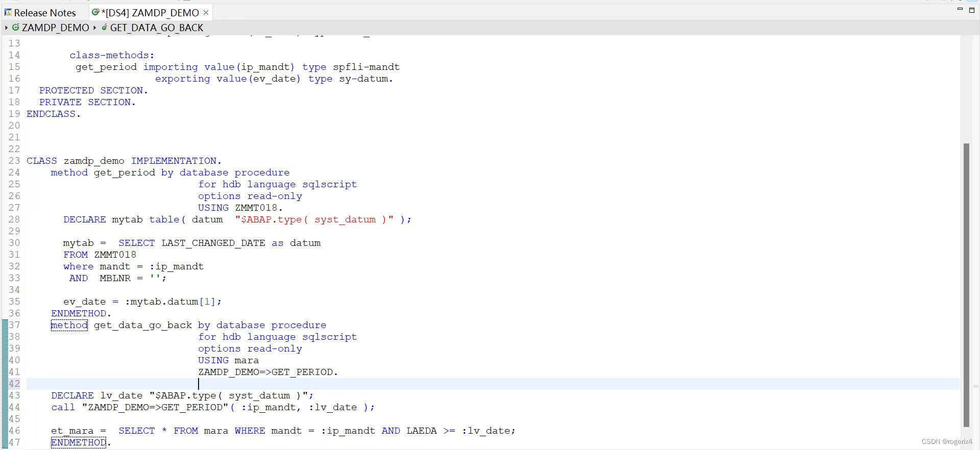Viewport: 980px width, 450px height.
Task: Minimize the editor area
Action: click(960, 10)
